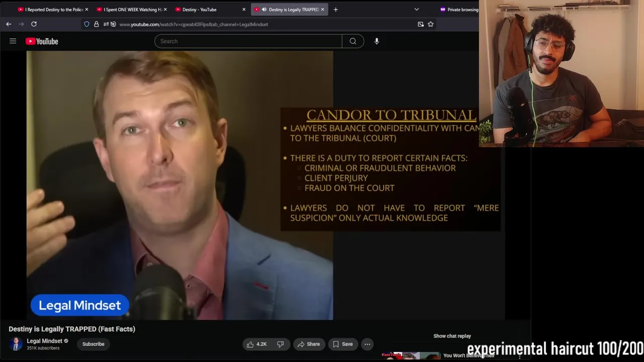Go to the YouTube home logo

pos(42,41)
